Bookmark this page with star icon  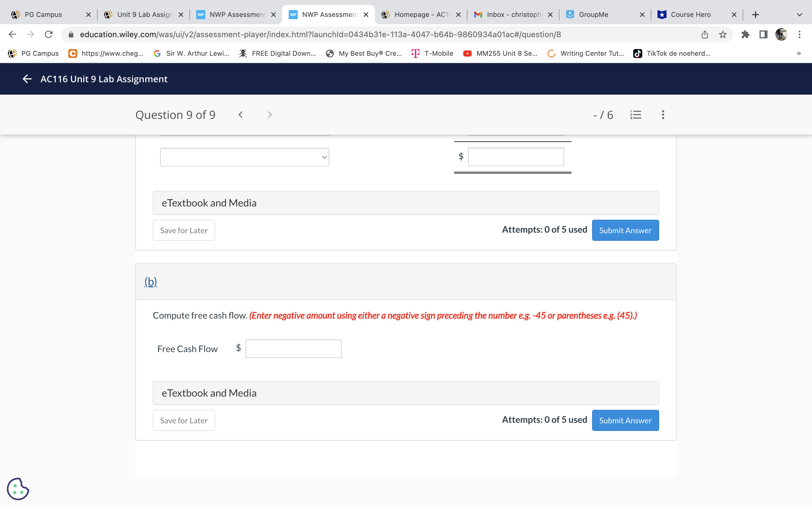[x=723, y=35]
